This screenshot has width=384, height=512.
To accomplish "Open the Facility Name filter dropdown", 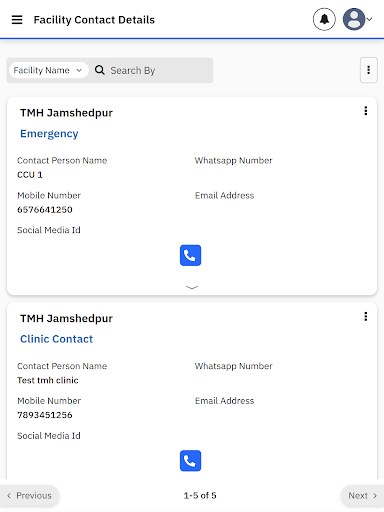I will click(49, 70).
